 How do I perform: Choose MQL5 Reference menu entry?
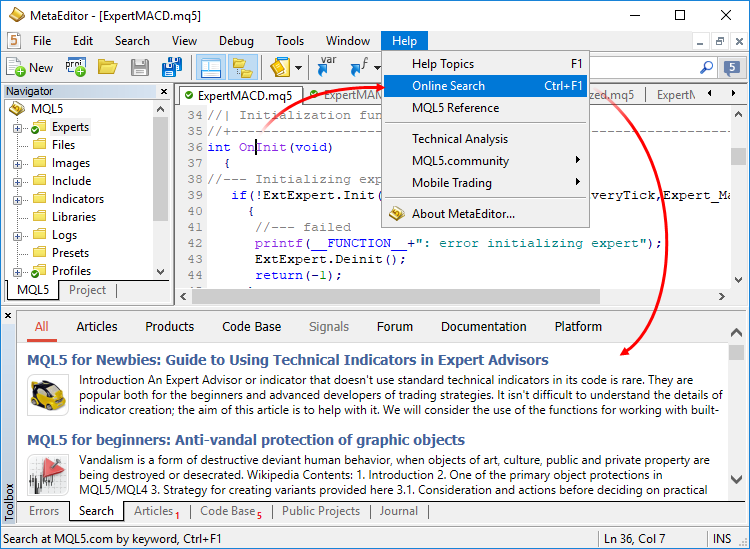click(x=485, y=108)
